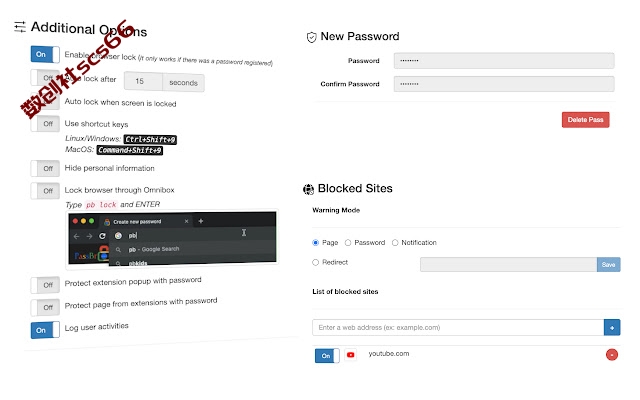Click the Delete Pass button

tap(585, 120)
